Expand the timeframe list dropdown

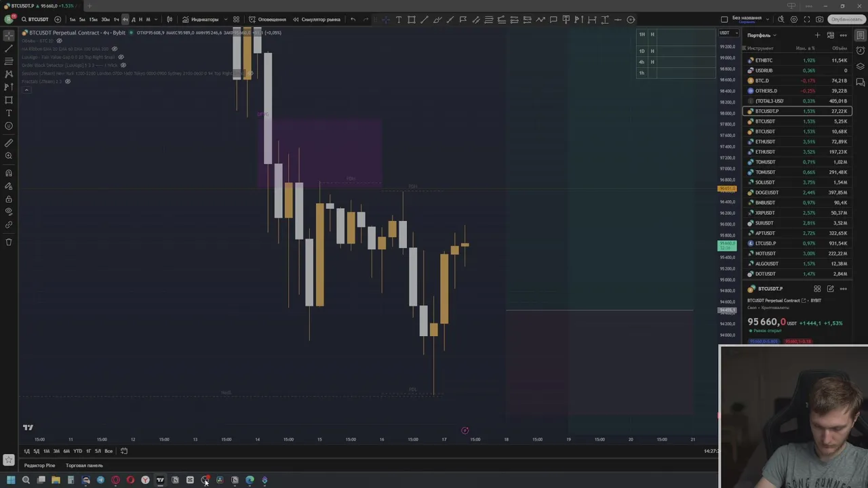[156, 19]
